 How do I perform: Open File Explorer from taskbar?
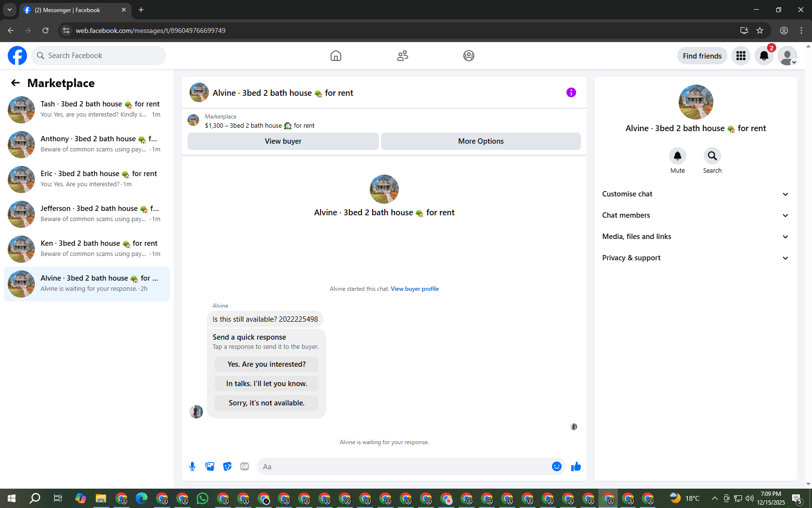[101, 498]
